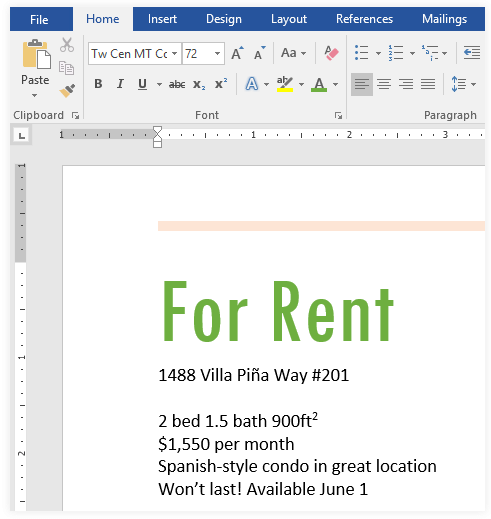Click the tab selector in ruler corner
Viewport: 491px width, 519px height.
pyautogui.click(x=22, y=136)
